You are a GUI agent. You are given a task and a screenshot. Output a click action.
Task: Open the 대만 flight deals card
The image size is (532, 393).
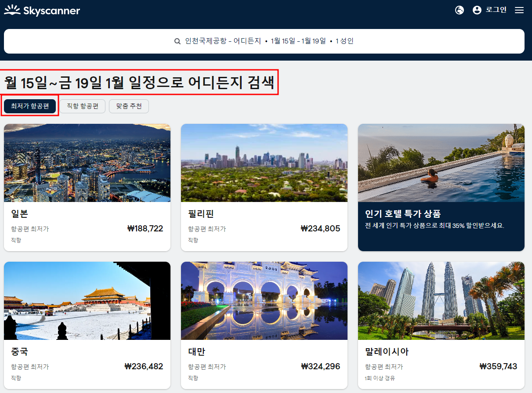pyautogui.click(x=264, y=325)
